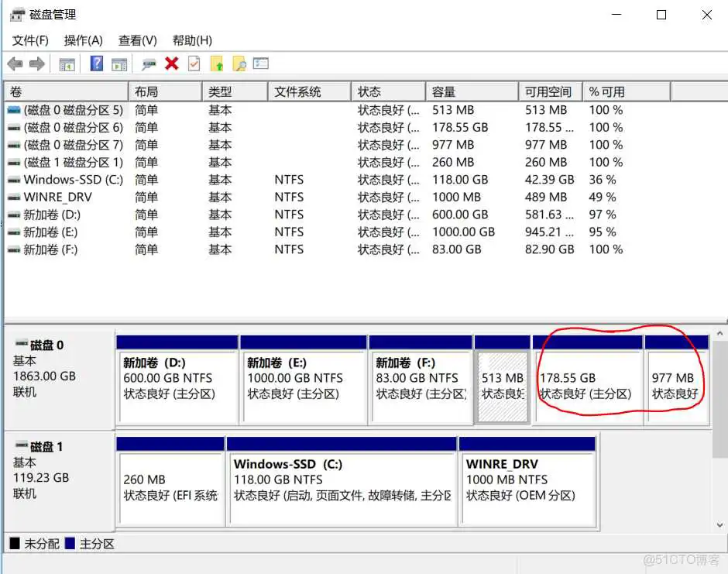Click the Show/Hide action pane icon
The height and width of the screenshot is (574, 728).
click(x=118, y=64)
